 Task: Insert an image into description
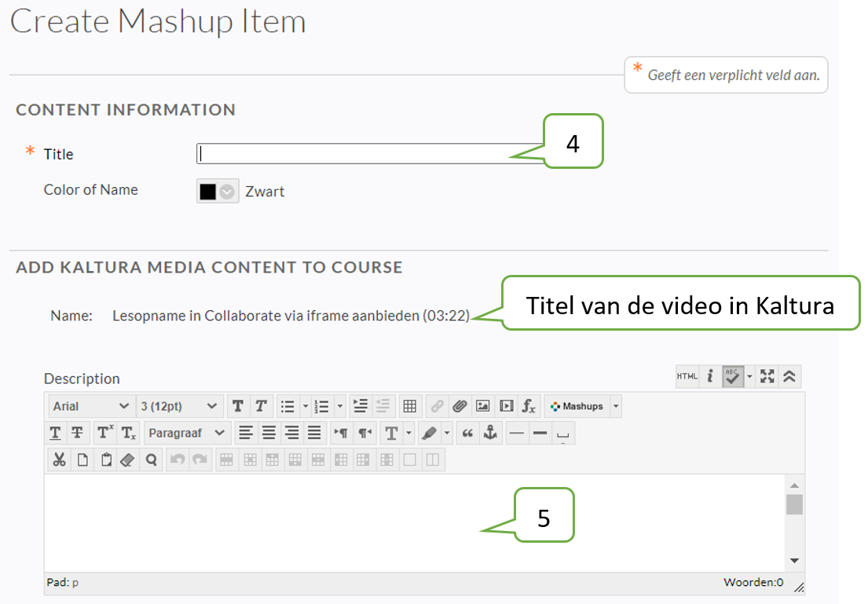pyautogui.click(x=483, y=406)
